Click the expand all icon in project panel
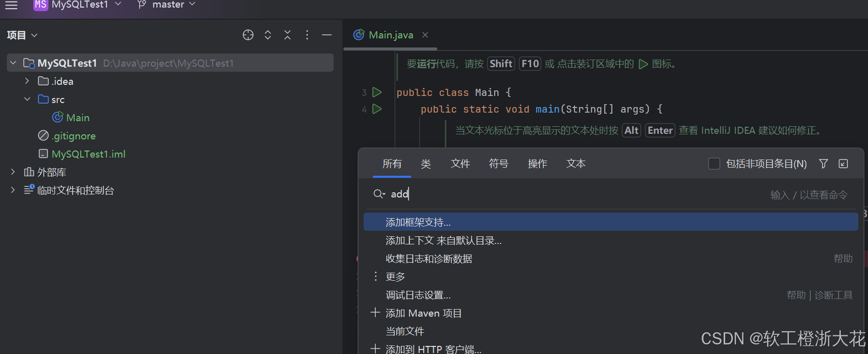The width and height of the screenshot is (868, 354). [x=268, y=35]
